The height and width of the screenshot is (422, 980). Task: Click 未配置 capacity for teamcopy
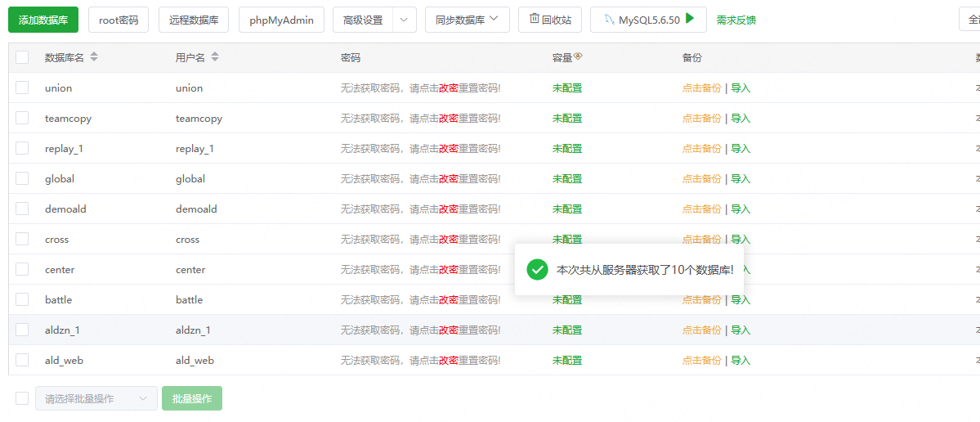(x=567, y=118)
